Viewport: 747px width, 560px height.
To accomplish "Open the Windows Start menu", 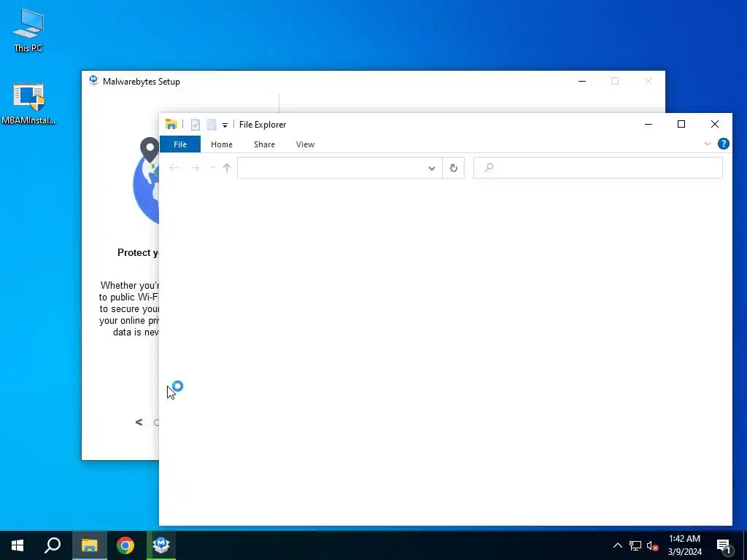I will [x=18, y=545].
